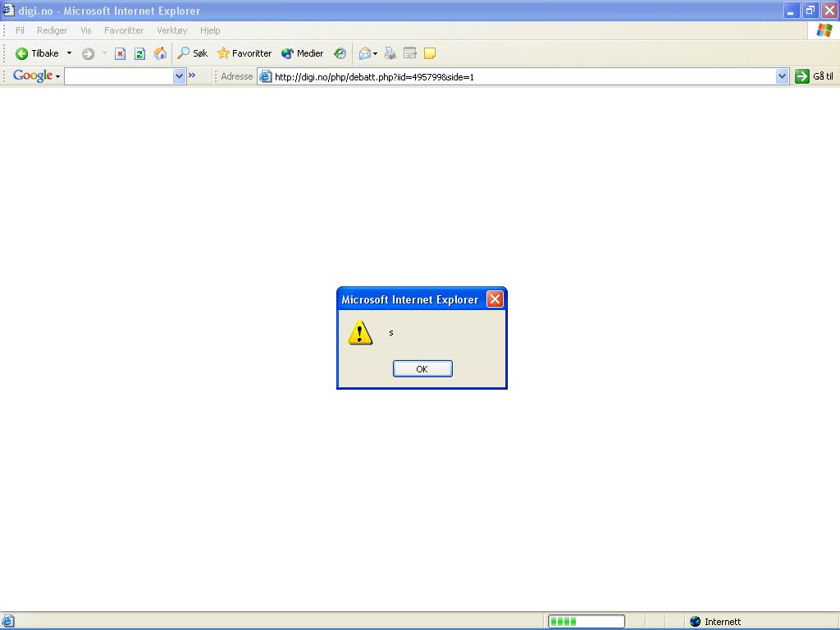Click the forward history dropdown arrow
Viewport: 840px width, 630px height.
(104, 53)
